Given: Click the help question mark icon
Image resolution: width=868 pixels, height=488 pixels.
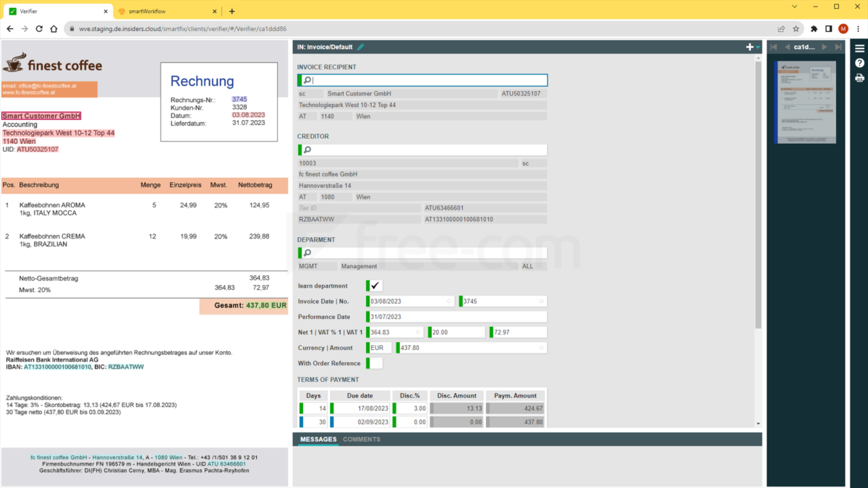Looking at the screenshot, I should tap(859, 63).
